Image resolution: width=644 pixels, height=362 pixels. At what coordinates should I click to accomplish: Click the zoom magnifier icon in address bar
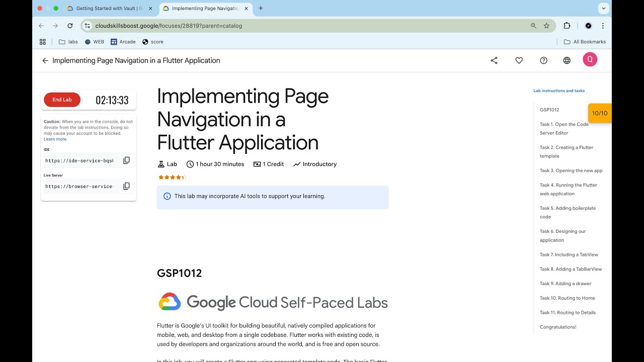pyautogui.click(x=533, y=26)
